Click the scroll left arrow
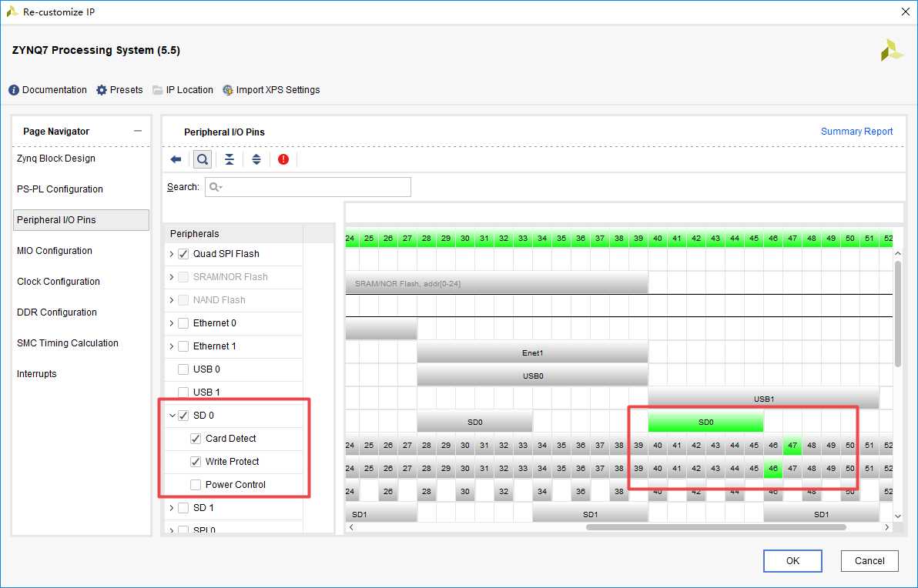918x588 pixels. pos(351,527)
